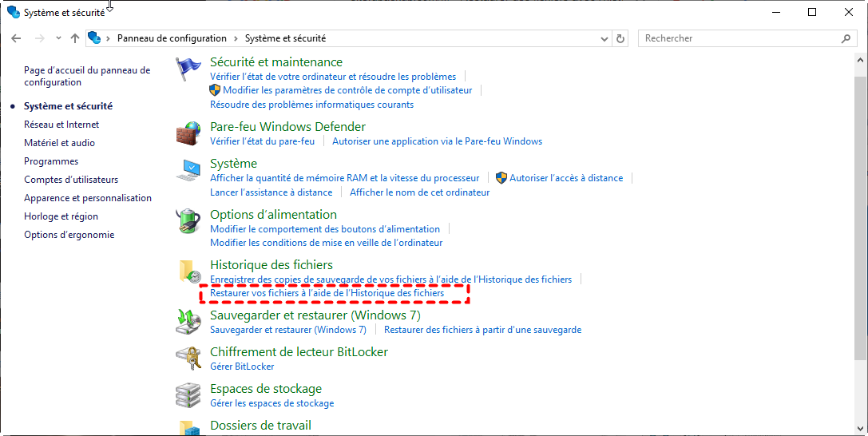Select Matériel et audio in the sidebar

tap(59, 143)
